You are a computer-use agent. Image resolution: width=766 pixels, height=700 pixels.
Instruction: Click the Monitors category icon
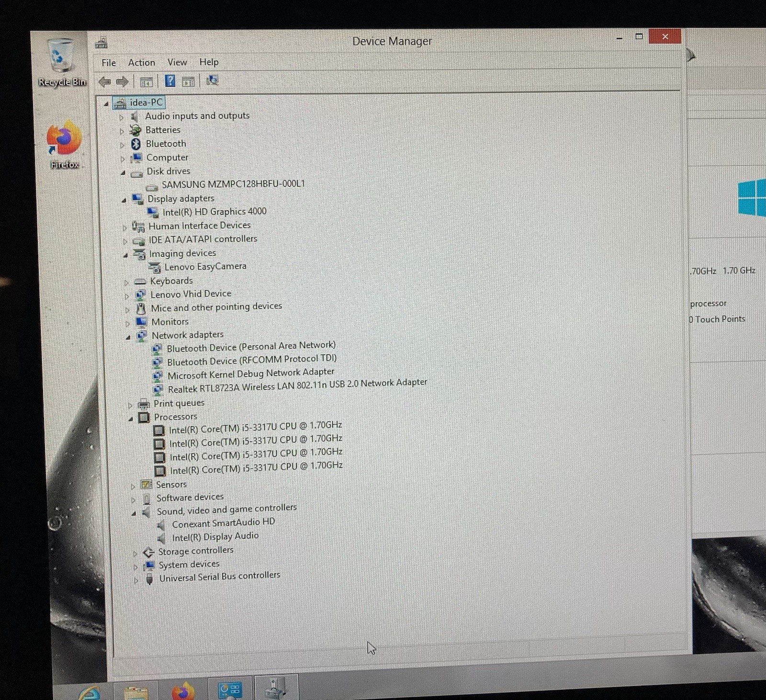(142, 322)
